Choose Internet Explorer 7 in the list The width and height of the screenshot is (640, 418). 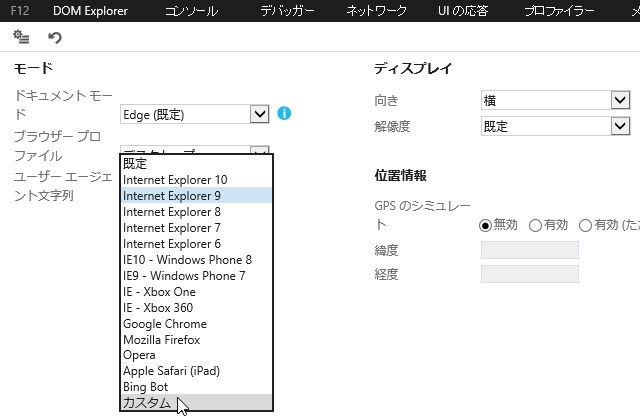[x=196, y=227]
